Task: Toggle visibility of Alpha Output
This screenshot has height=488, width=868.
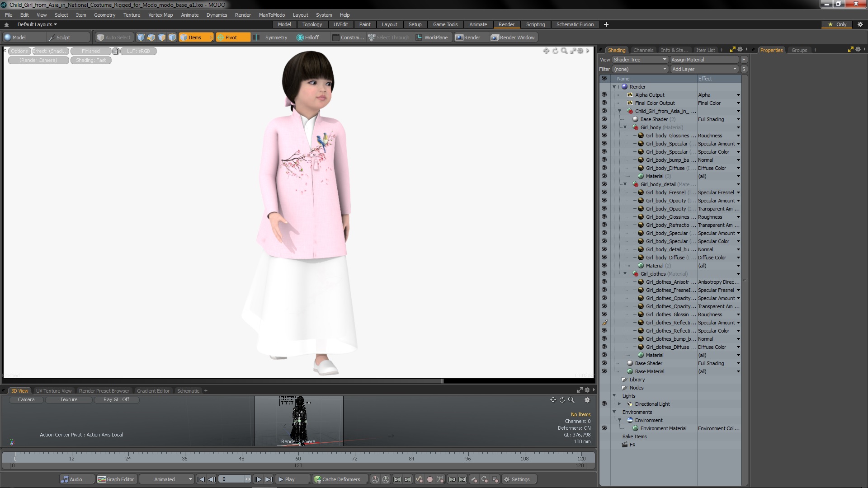Action: click(x=604, y=95)
